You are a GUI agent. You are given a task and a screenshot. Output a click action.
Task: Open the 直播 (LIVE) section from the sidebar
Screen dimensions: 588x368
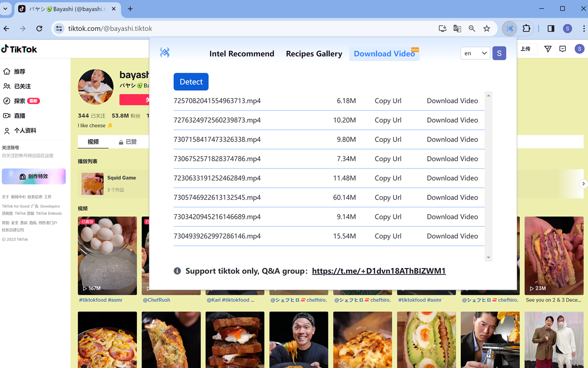18,115
